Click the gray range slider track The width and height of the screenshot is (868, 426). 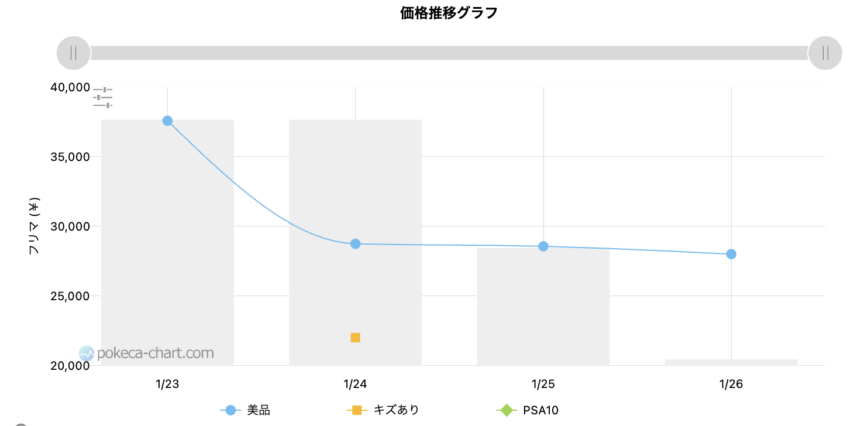coord(449,53)
